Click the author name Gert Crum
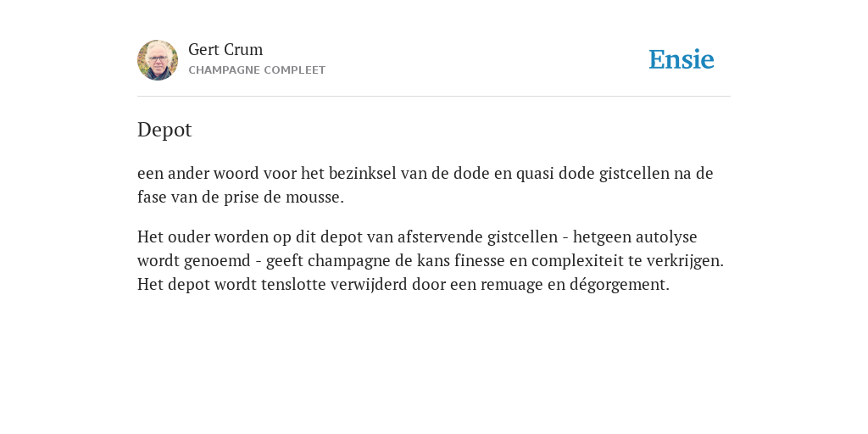Screen dimensions: 868x434 click(x=225, y=50)
